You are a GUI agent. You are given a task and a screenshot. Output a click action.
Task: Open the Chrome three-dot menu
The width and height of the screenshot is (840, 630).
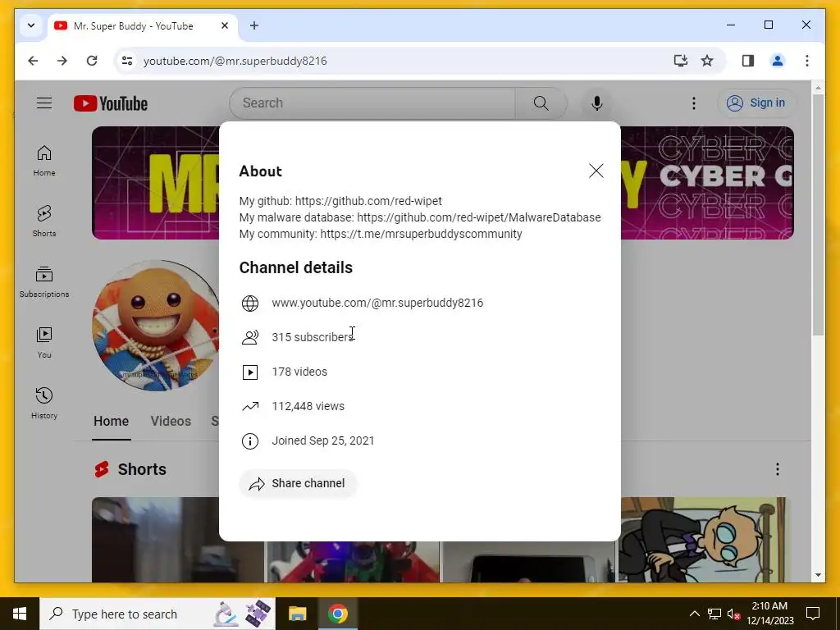click(x=807, y=61)
